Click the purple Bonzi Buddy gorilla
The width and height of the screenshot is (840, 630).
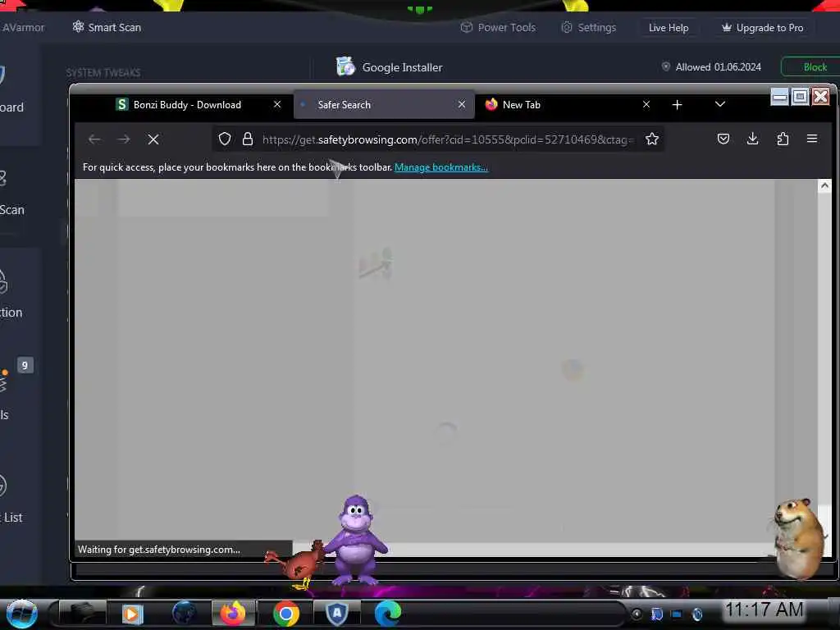pyautogui.click(x=355, y=540)
